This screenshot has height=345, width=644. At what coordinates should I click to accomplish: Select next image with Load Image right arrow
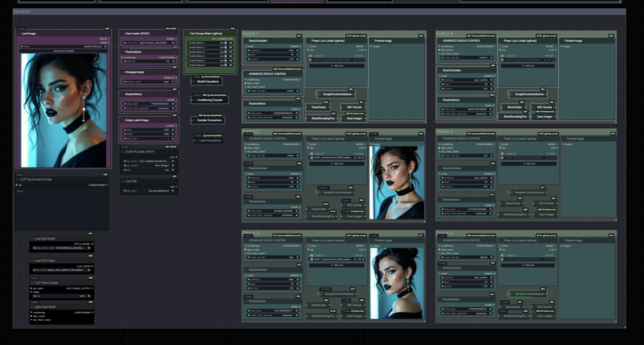coord(107,47)
